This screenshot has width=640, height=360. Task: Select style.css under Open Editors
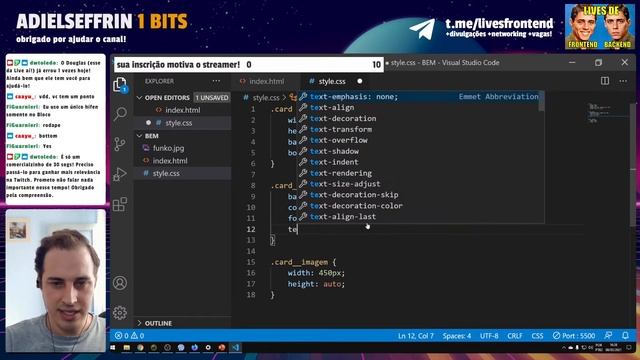point(182,123)
